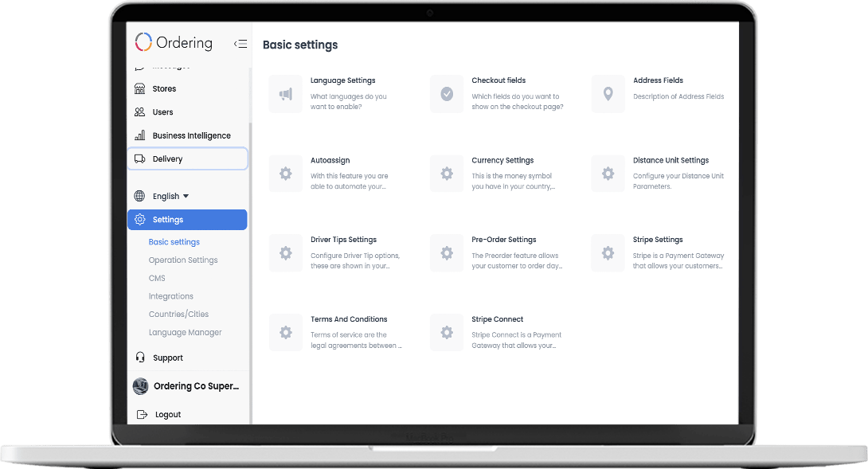Screen dimensions: 868x469
Task: Select the Settings menu item
Action: pyautogui.click(x=187, y=219)
